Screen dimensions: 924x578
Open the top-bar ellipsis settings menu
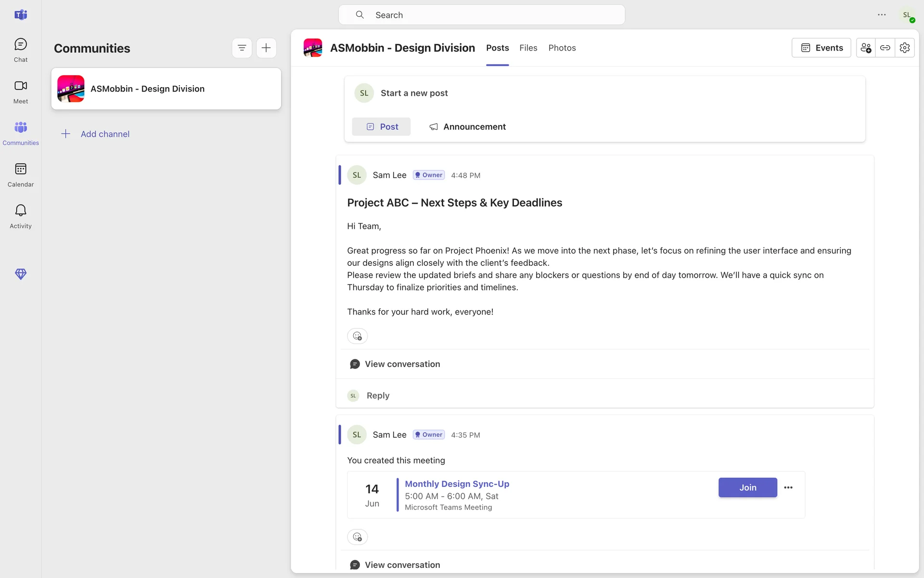[882, 15]
